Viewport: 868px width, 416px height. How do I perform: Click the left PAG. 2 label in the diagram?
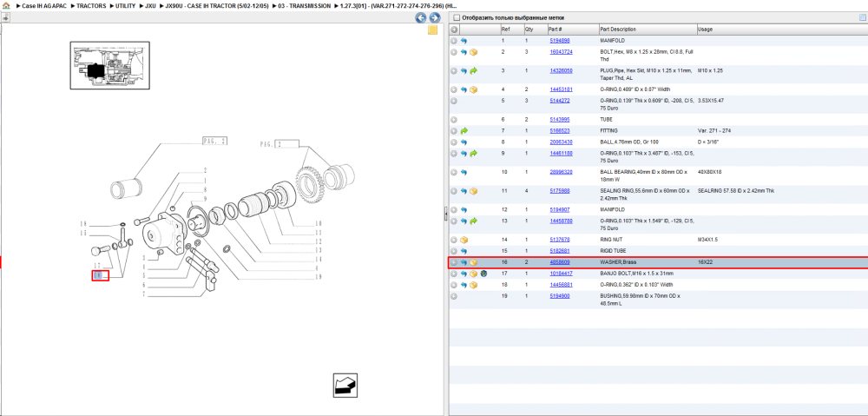tap(214, 141)
